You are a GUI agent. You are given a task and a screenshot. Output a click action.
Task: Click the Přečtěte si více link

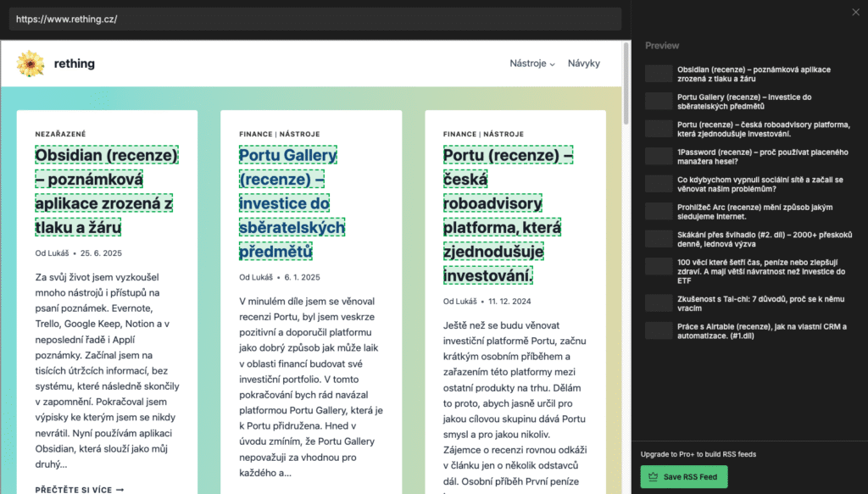(x=79, y=490)
